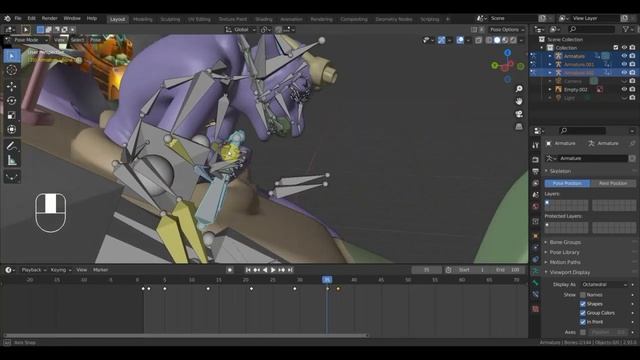Click the pan view hand icon
Viewport: 640px width, 360px height.
pyautogui.click(x=519, y=101)
